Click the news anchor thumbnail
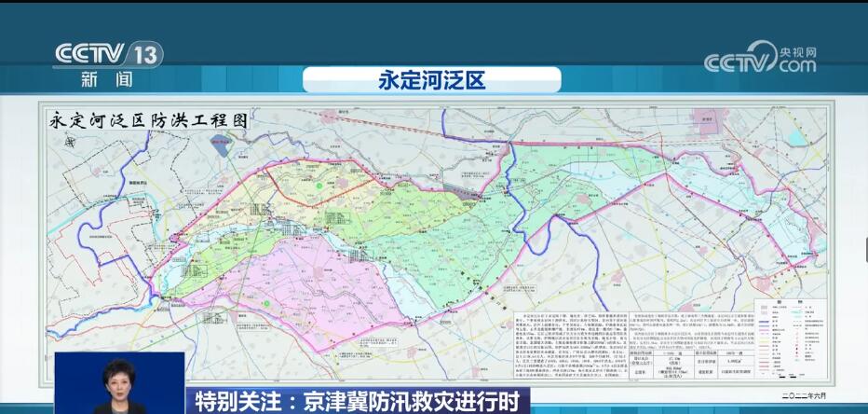The height and width of the screenshot is (414, 868). point(118,383)
